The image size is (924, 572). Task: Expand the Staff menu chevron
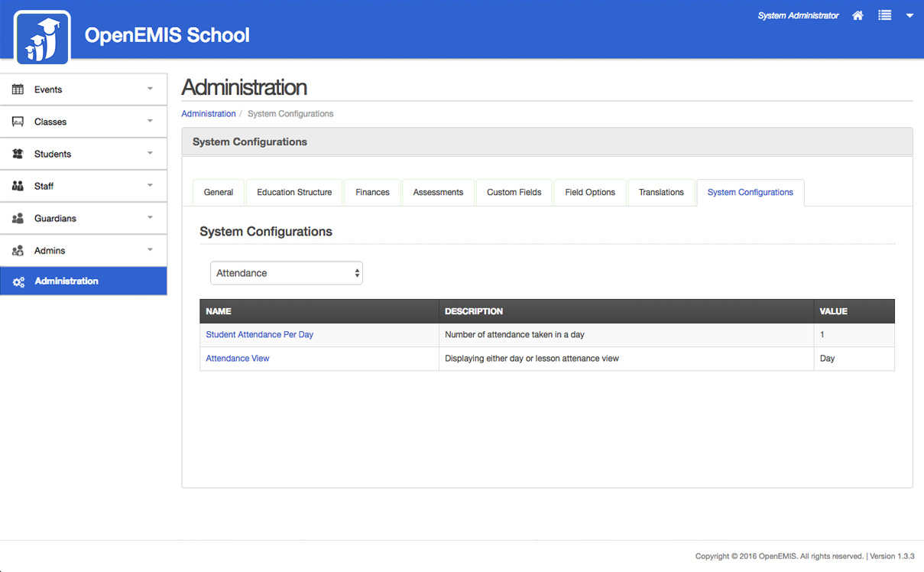point(150,185)
